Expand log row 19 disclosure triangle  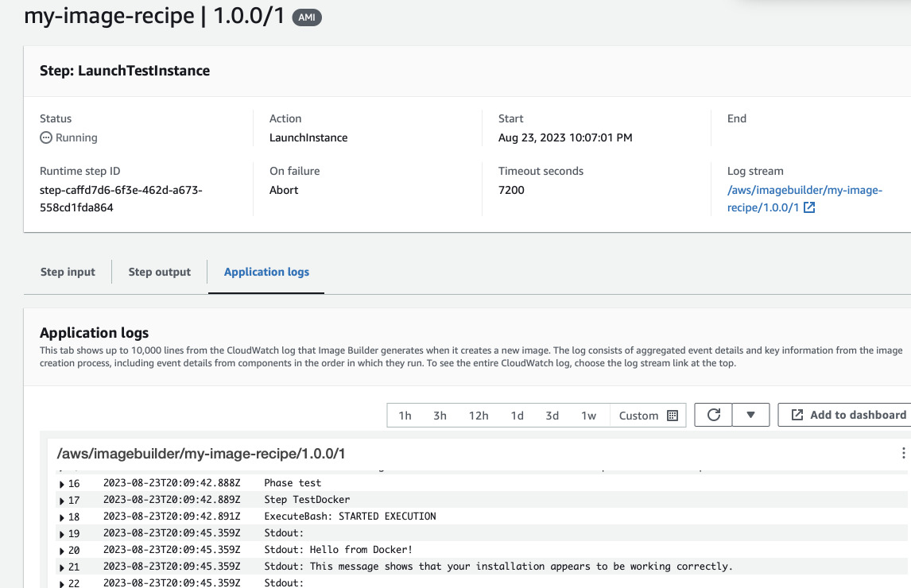[x=61, y=534]
